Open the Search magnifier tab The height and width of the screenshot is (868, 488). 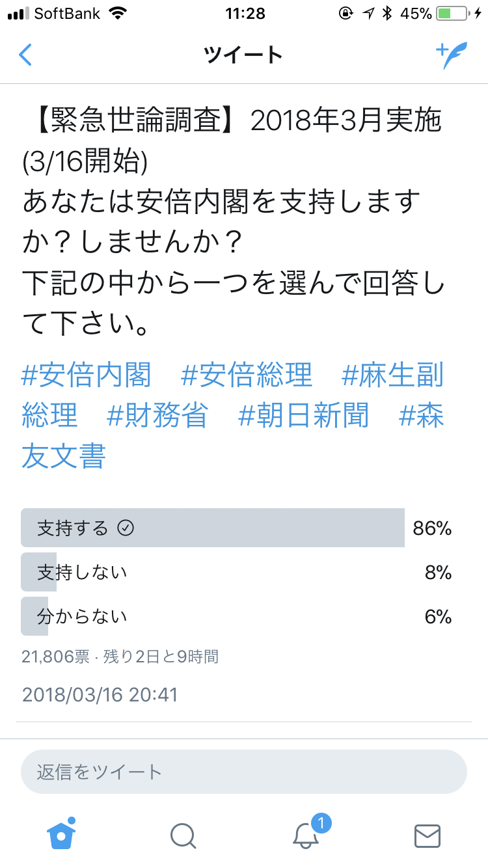(x=183, y=835)
